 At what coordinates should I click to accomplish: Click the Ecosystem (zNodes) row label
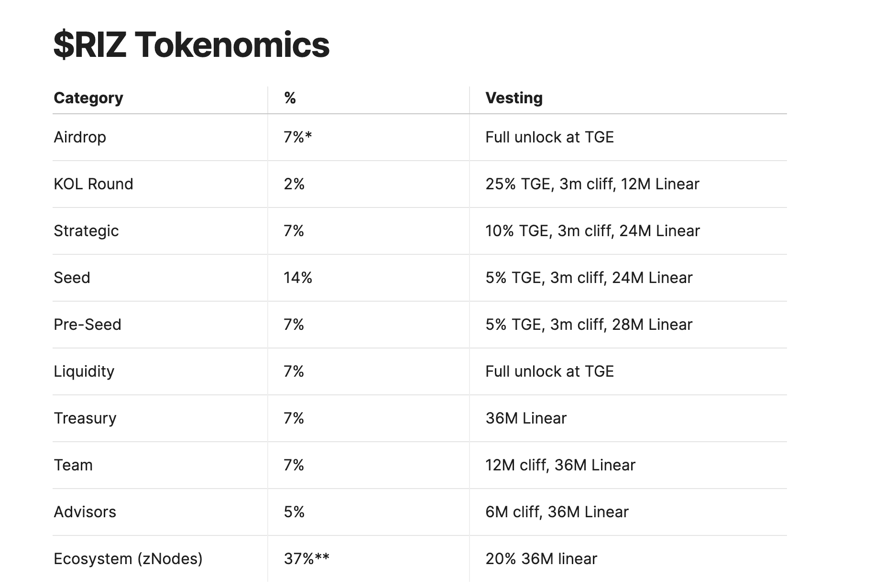128,559
